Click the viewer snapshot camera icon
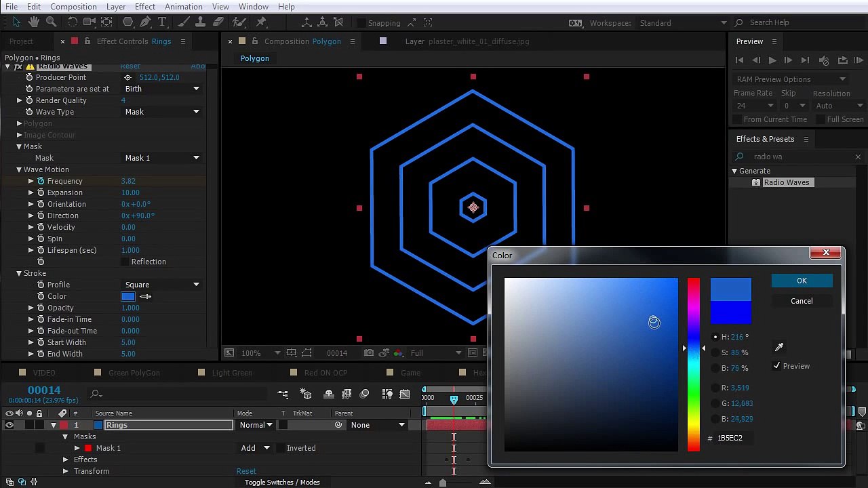 click(x=368, y=352)
